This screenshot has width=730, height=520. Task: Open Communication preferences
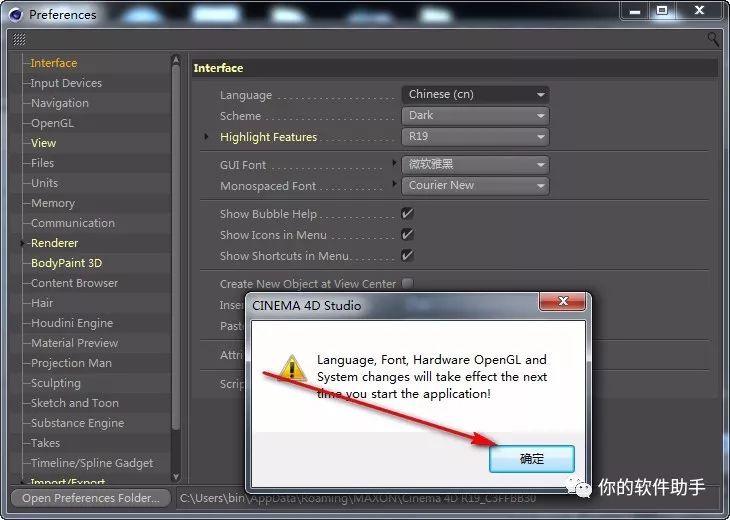coord(73,223)
